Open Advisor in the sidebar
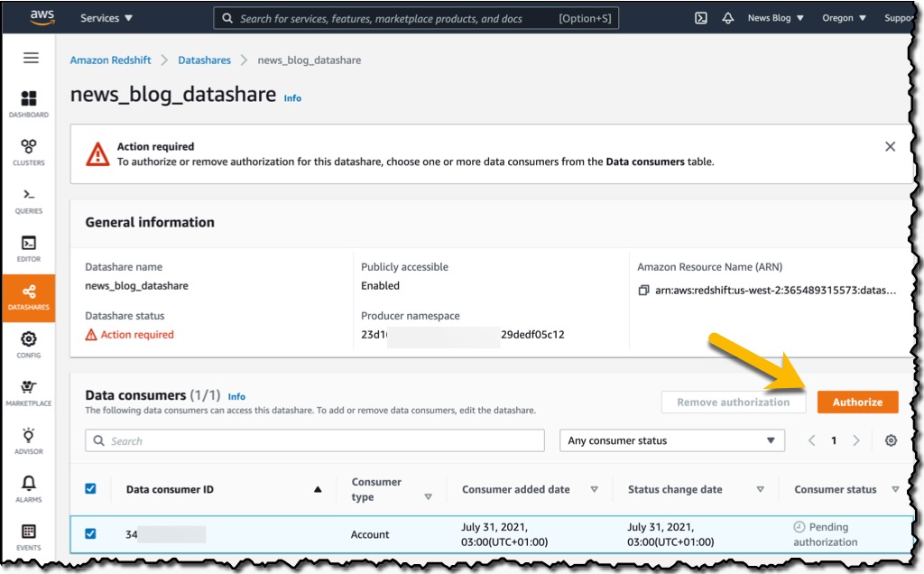This screenshot has height=574, width=924. pyautogui.click(x=28, y=441)
